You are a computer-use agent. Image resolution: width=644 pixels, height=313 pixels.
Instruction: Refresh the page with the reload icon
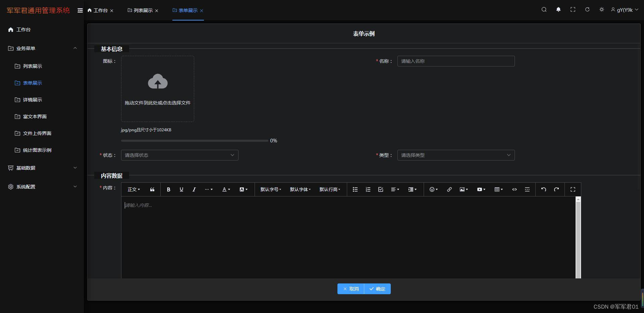coord(587,10)
